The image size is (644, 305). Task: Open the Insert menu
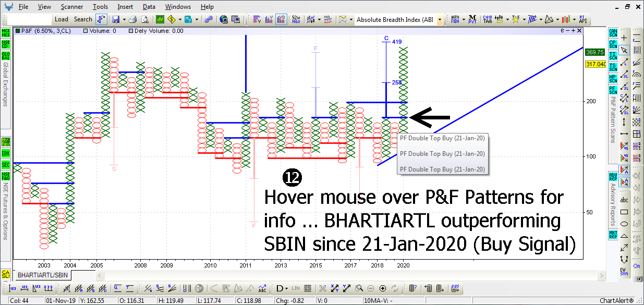(x=125, y=7)
